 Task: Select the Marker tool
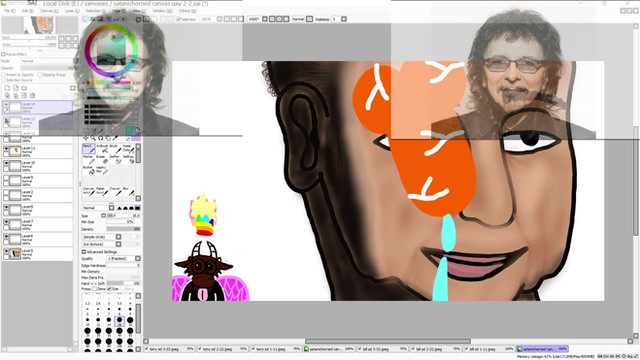tap(89, 160)
